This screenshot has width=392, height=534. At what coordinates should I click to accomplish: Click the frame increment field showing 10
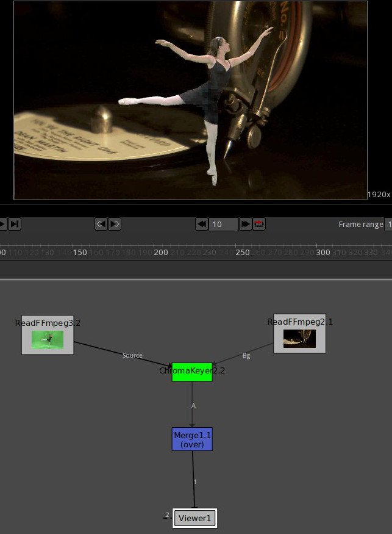tap(223, 224)
